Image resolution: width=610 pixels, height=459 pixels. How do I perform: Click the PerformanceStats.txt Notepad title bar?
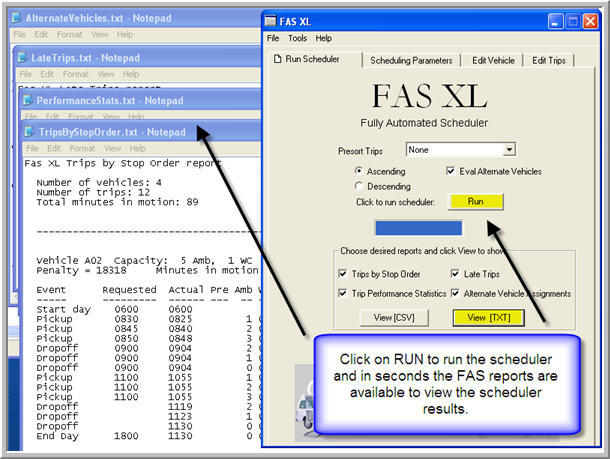pos(141,100)
